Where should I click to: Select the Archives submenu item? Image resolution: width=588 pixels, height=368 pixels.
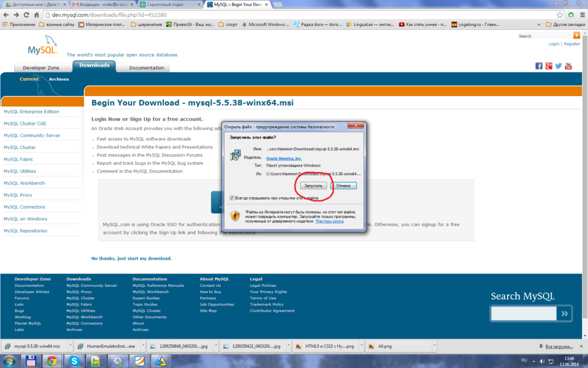click(x=59, y=79)
